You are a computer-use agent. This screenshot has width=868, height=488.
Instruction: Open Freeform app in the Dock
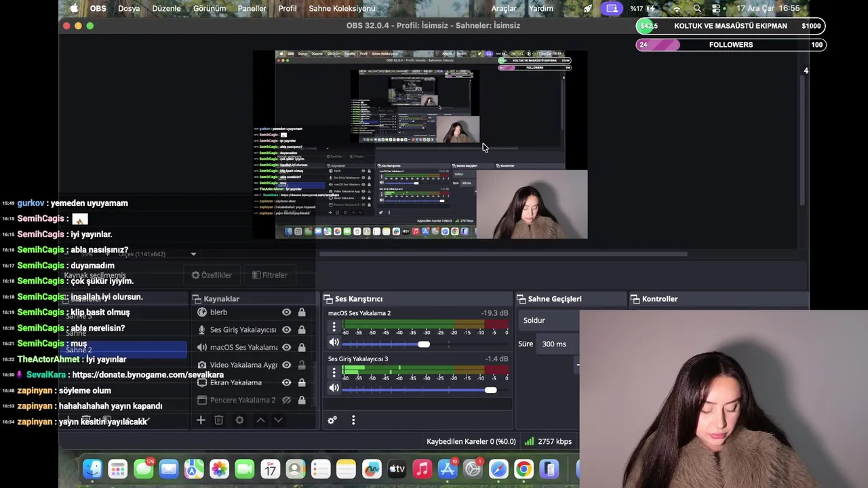(x=372, y=469)
